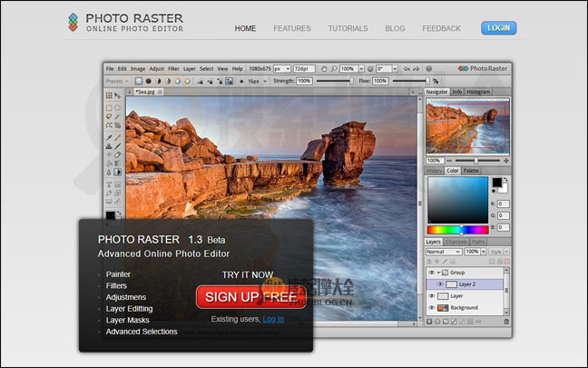The height and width of the screenshot is (368, 588).
Task: Click the undo arrow icon
Action: point(407,69)
